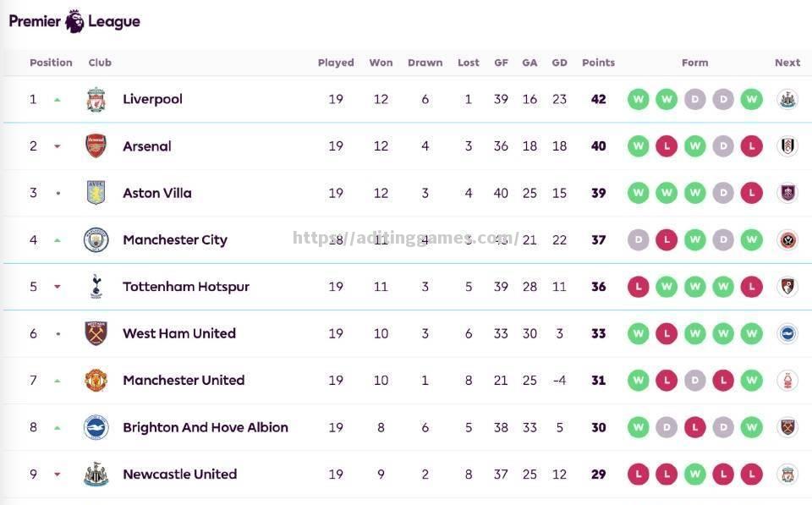Click the GD column header

[559, 63]
